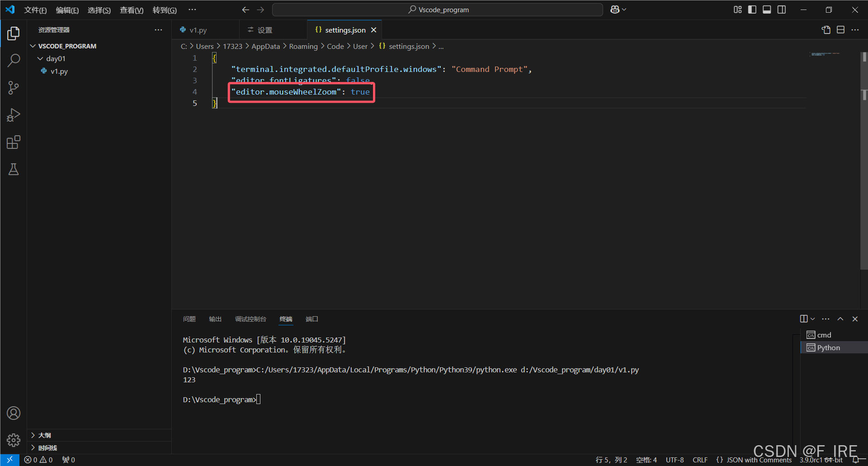Switch to the 端口 panel tab
The image size is (868, 466).
[312, 319]
